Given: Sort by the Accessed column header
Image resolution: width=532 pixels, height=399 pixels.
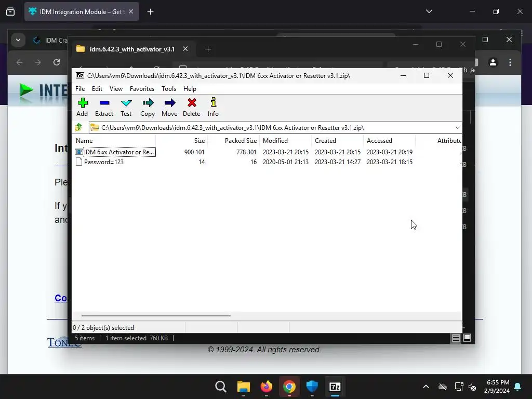Looking at the screenshot, I should [x=390, y=140].
